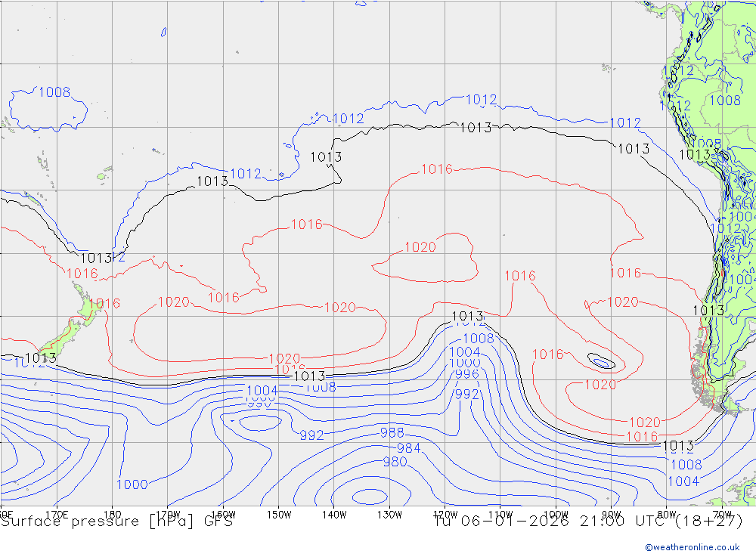Click the 170E longitude axis label

[57, 515]
